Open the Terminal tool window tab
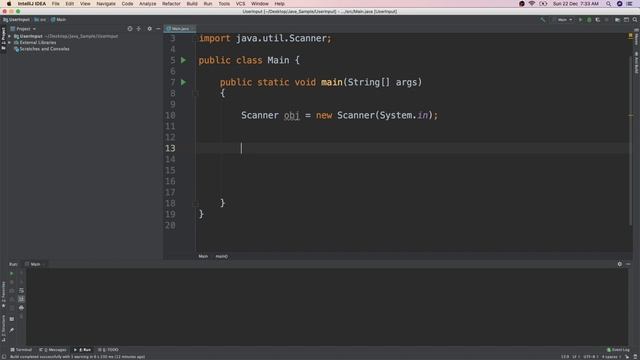640x360 pixels. (x=21, y=350)
